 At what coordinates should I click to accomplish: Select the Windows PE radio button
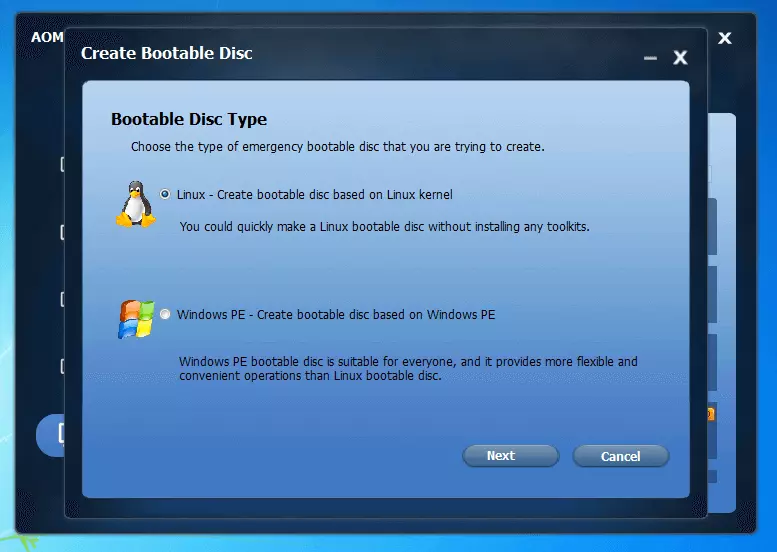(x=165, y=314)
